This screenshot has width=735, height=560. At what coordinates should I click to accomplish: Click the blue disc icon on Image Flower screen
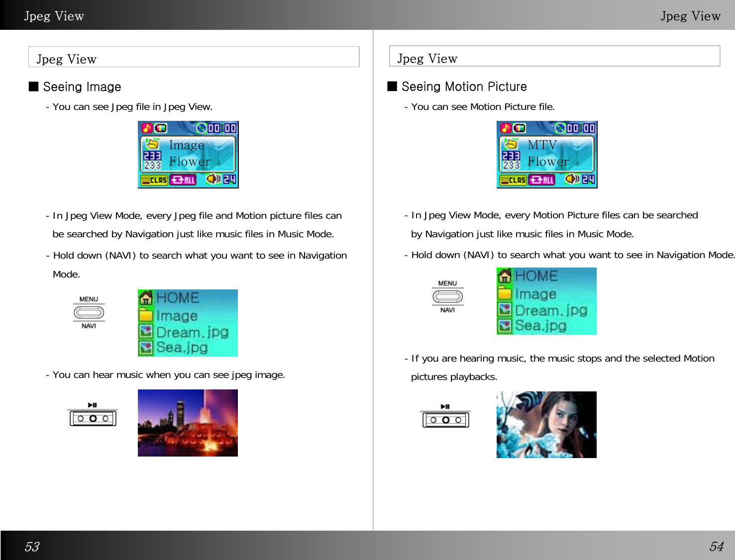pyautogui.click(x=202, y=128)
